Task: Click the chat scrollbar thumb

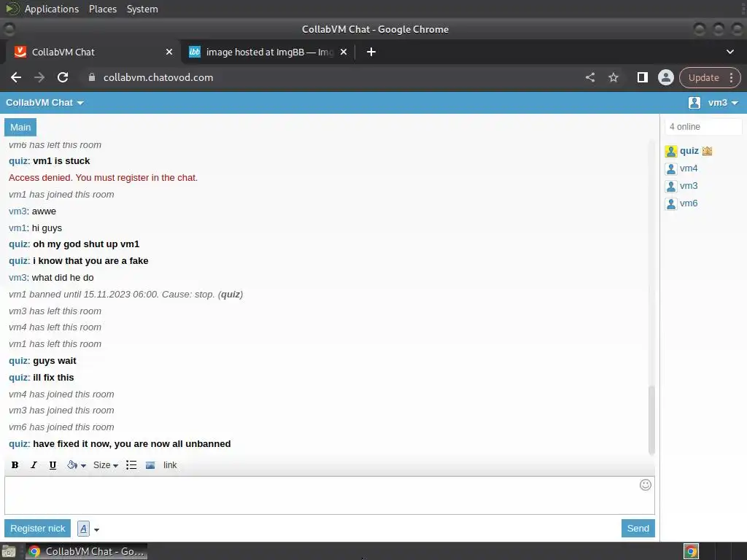Action: click(651, 420)
